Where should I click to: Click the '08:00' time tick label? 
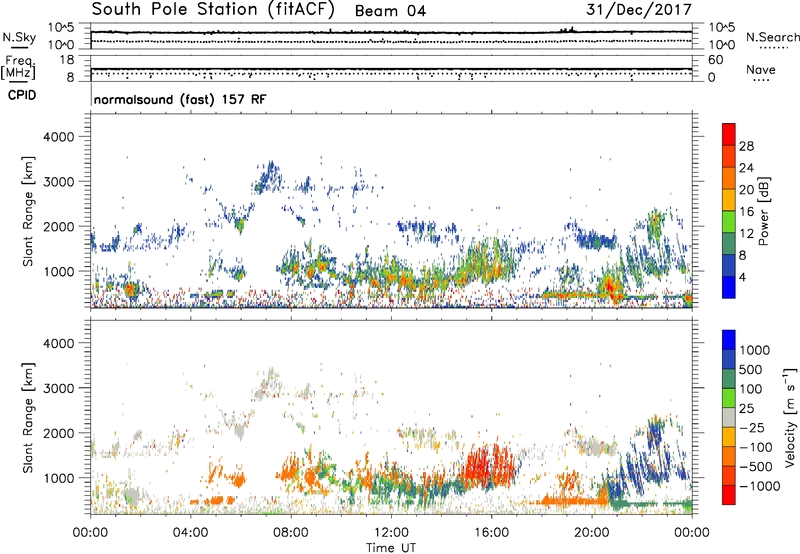pos(291,533)
